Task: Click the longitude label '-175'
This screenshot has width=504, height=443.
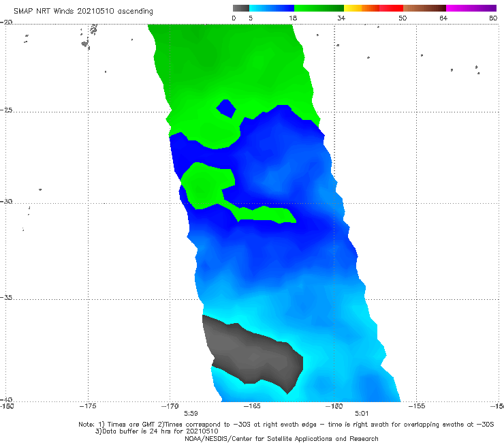Action: pyautogui.click(x=88, y=406)
